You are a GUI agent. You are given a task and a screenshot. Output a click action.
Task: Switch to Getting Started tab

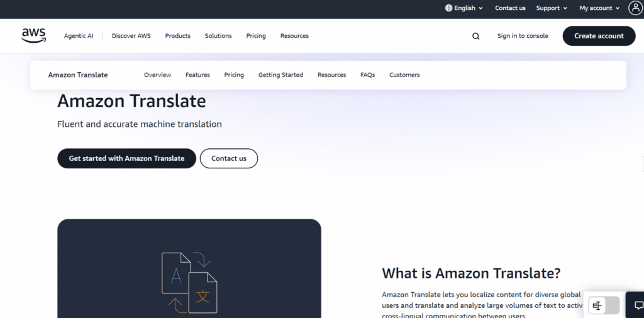point(280,75)
